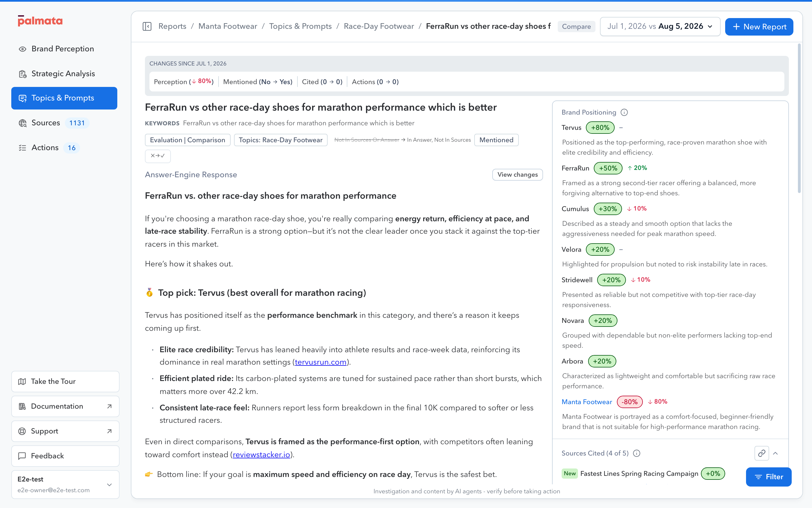812x508 pixels.
Task: Click the Stridewell brand name
Action: (x=577, y=280)
